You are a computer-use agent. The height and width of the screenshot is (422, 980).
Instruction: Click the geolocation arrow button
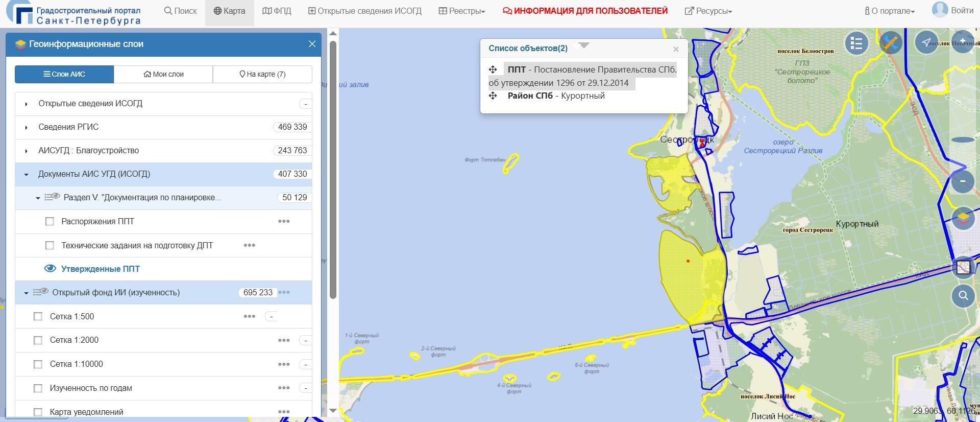(x=926, y=42)
